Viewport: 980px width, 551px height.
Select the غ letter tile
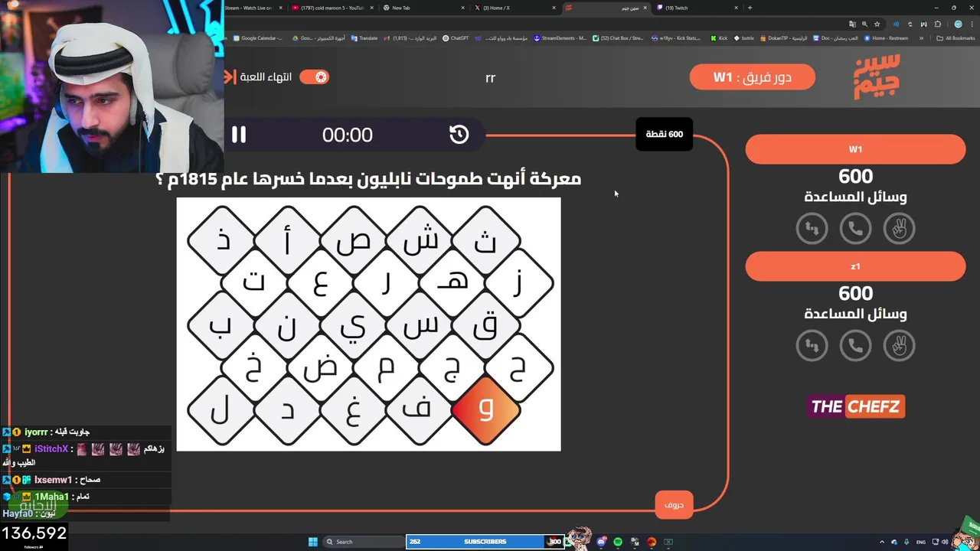354,410
